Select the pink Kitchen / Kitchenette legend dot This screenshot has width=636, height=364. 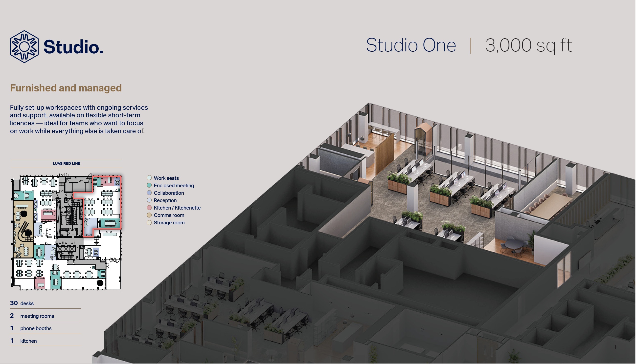point(149,208)
